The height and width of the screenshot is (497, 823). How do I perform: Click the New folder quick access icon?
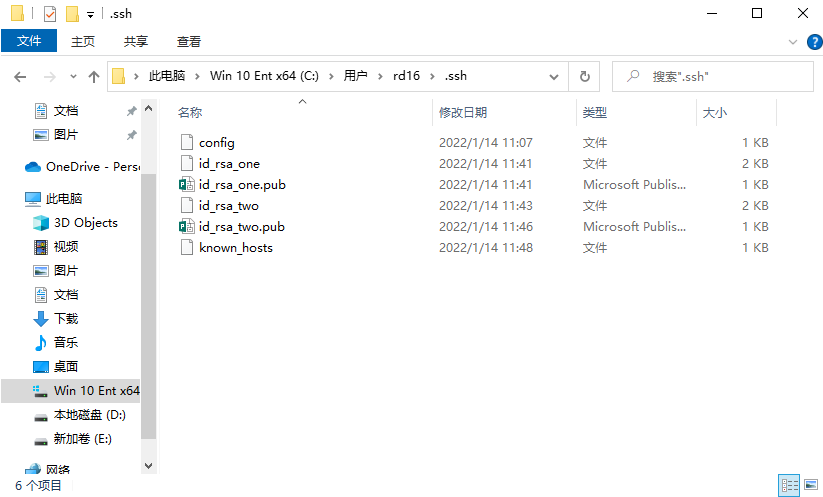72,14
